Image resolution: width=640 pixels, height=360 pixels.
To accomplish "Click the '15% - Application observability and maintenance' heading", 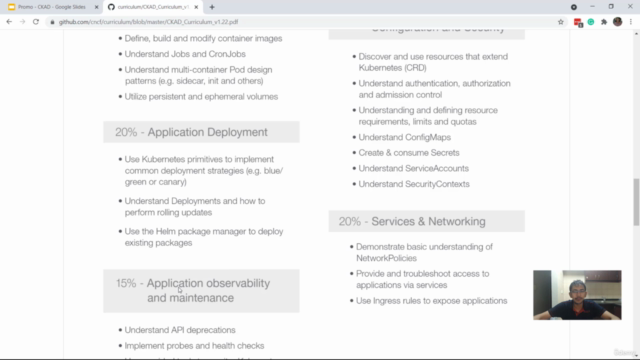I will (x=201, y=291).
